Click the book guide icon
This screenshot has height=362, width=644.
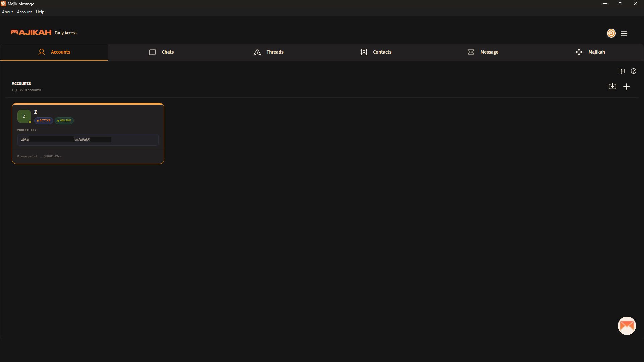621,71
